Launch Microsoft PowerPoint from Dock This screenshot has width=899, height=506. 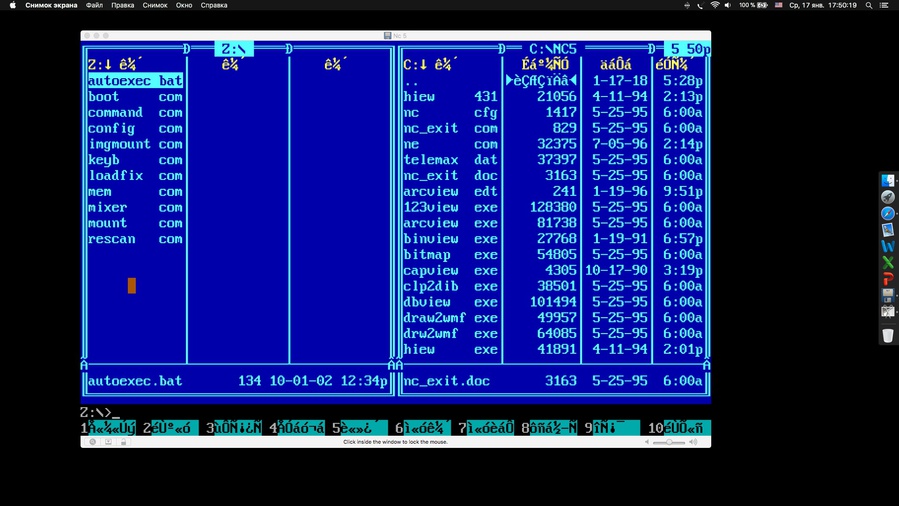pos(888,279)
